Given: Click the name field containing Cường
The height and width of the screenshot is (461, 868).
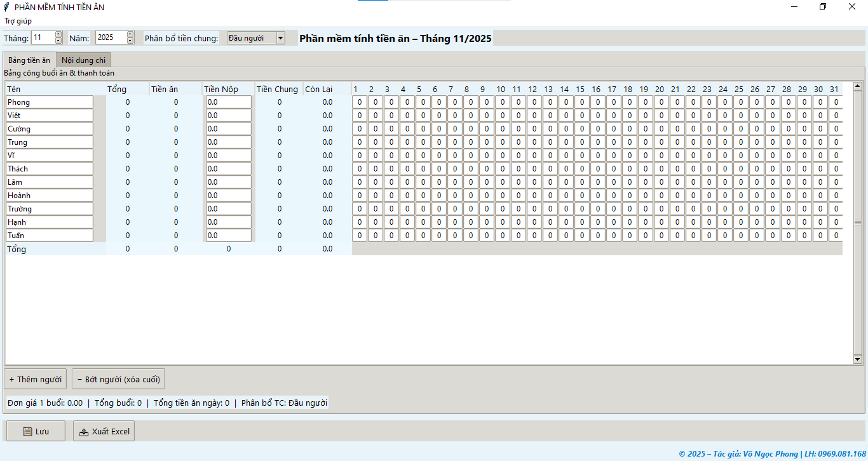Looking at the screenshot, I should 50,129.
